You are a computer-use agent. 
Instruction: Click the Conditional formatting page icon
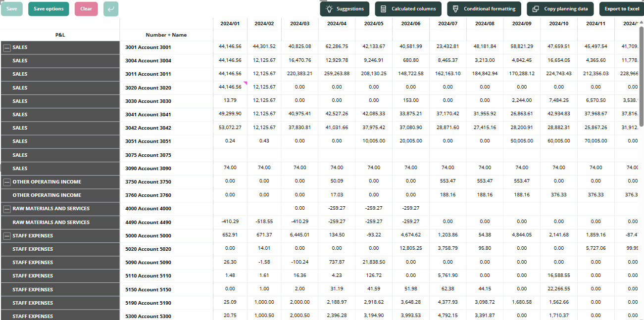coord(455,9)
